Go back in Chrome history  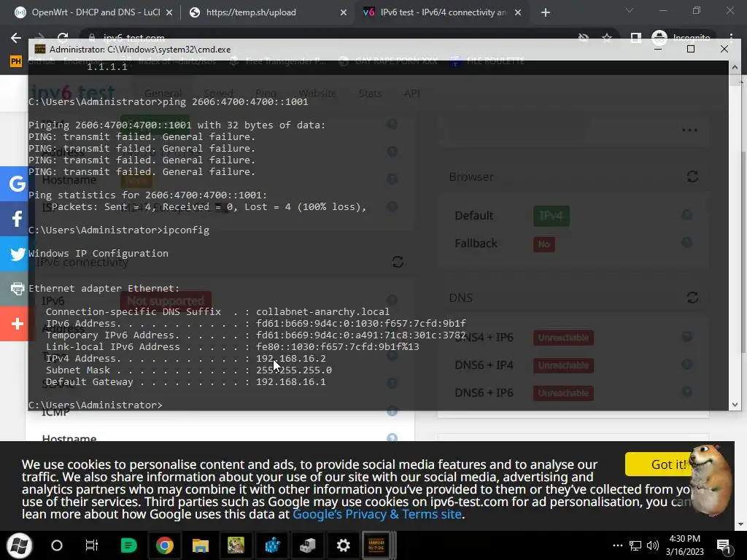tap(16, 38)
